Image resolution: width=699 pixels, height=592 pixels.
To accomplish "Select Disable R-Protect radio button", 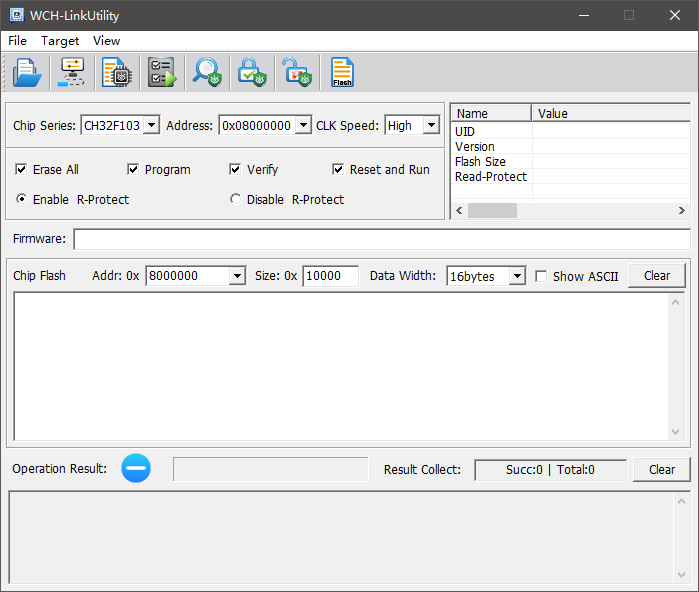I will (235, 199).
